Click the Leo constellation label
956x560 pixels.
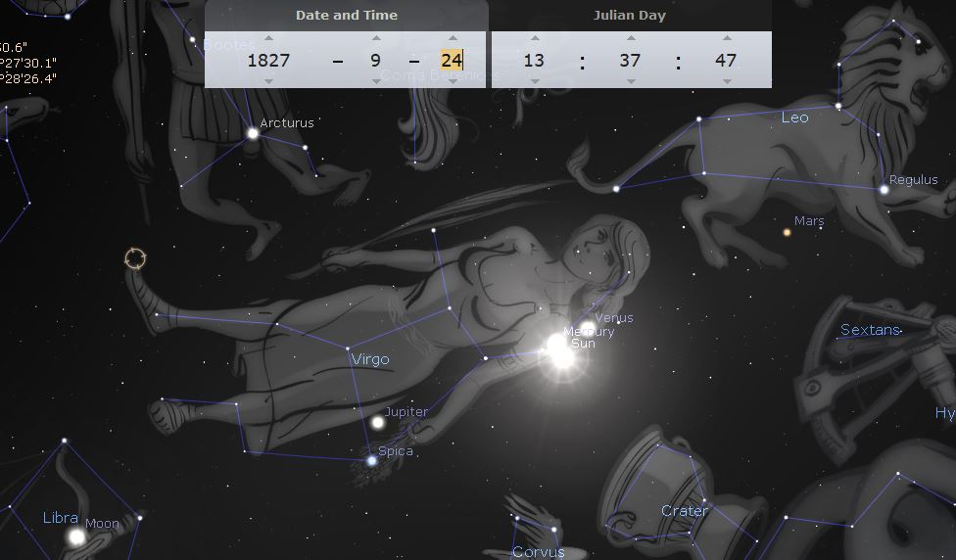point(795,117)
